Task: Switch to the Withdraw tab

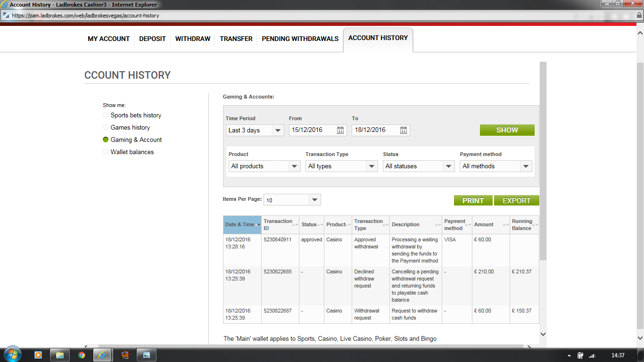Action: pos(193,39)
